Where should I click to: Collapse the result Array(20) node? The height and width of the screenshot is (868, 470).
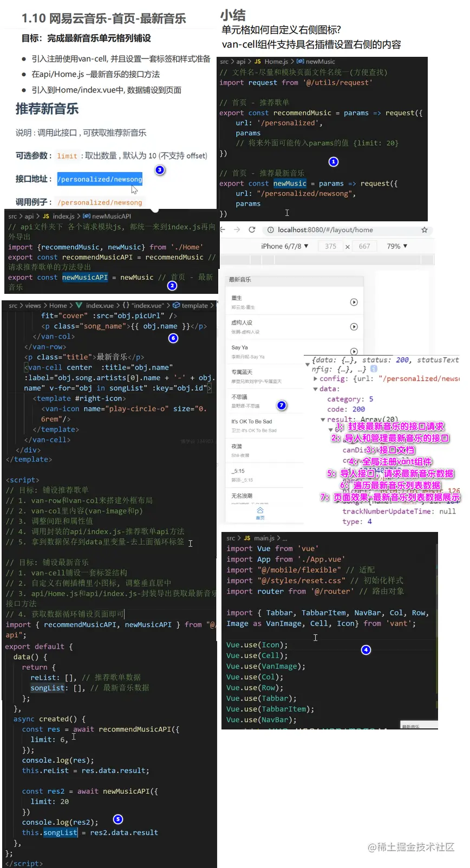point(323,419)
